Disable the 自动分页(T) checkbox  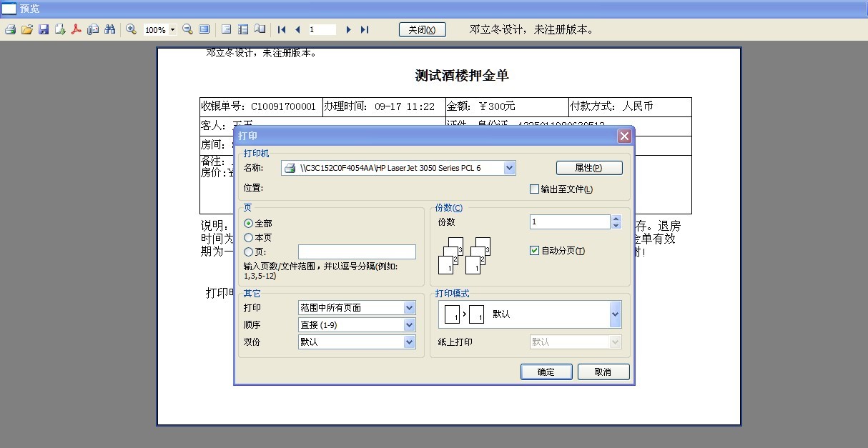(x=533, y=249)
